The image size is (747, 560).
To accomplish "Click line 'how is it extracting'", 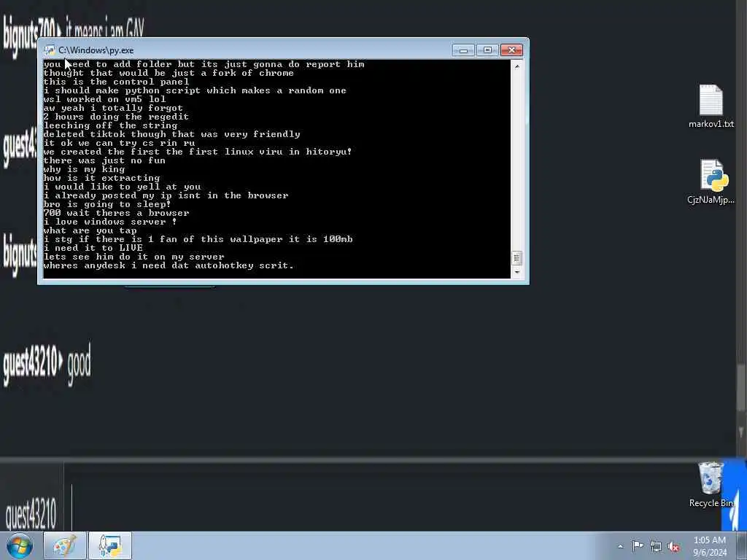I will pos(102,178).
